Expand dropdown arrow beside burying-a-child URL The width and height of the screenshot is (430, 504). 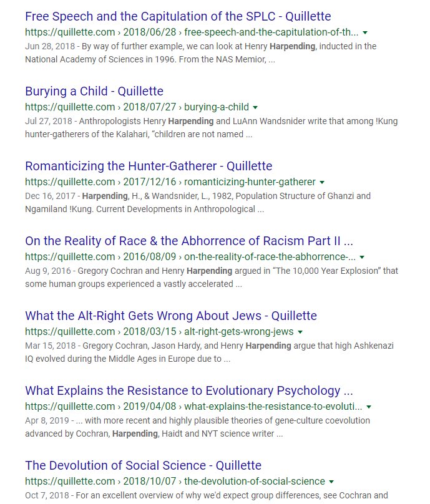[x=255, y=107]
